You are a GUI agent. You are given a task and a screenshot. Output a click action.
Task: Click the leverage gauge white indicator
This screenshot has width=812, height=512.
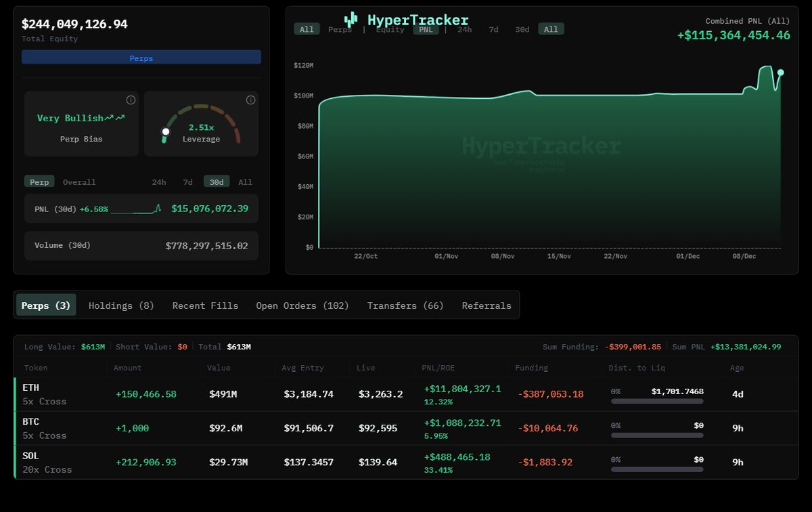pyautogui.click(x=166, y=132)
